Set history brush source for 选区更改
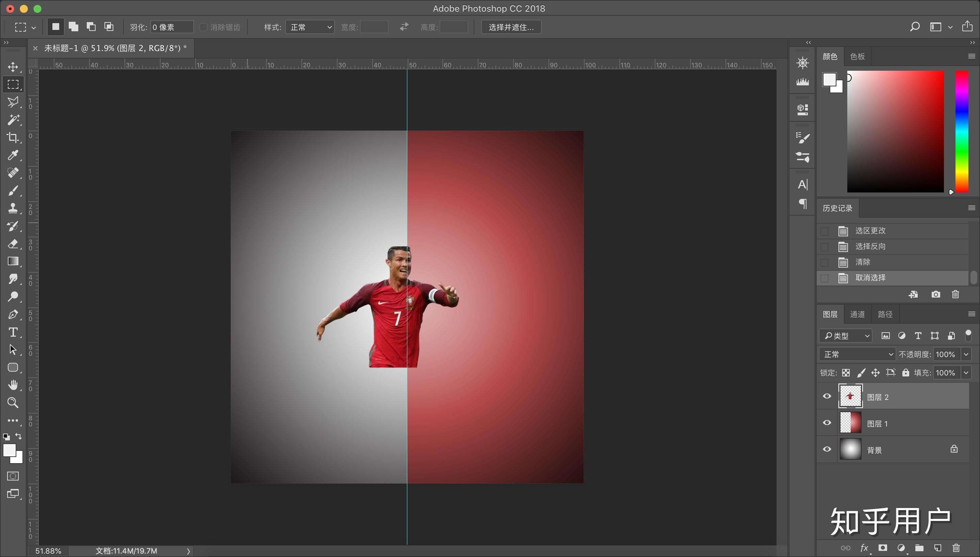980x557 pixels. pos(824,231)
